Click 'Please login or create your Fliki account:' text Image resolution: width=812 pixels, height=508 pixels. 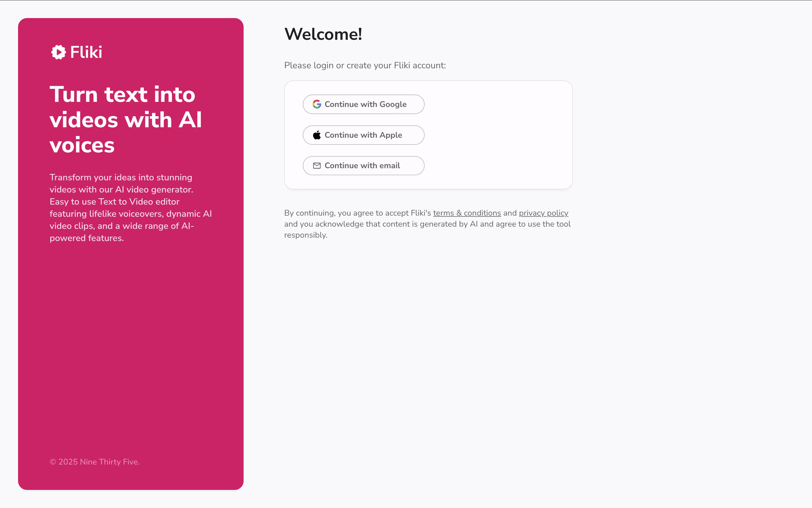pos(365,65)
